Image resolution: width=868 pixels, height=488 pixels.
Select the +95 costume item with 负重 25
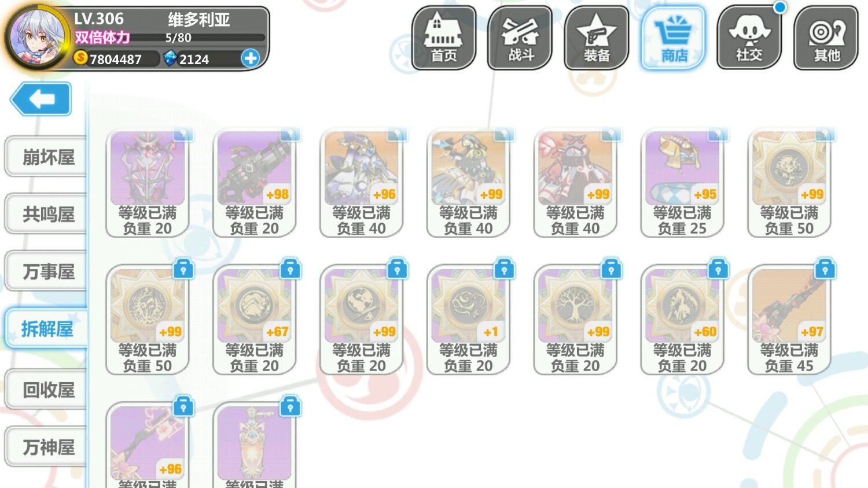click(682, 183)
